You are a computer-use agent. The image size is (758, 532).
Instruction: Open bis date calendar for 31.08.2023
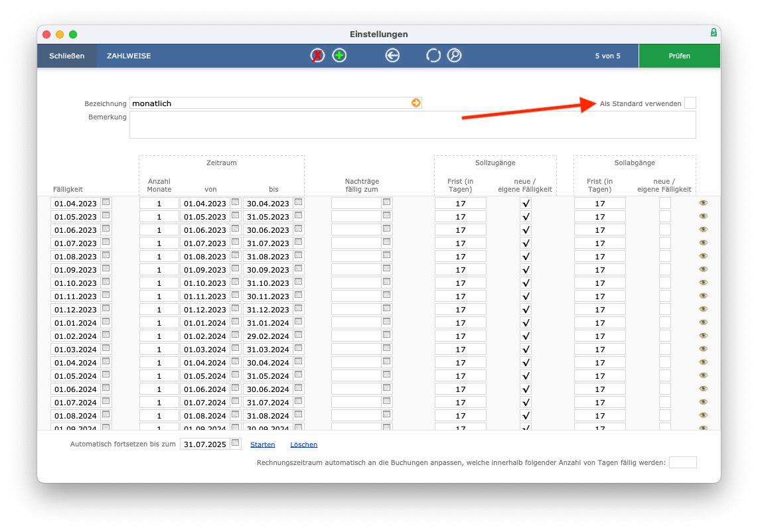298,255
